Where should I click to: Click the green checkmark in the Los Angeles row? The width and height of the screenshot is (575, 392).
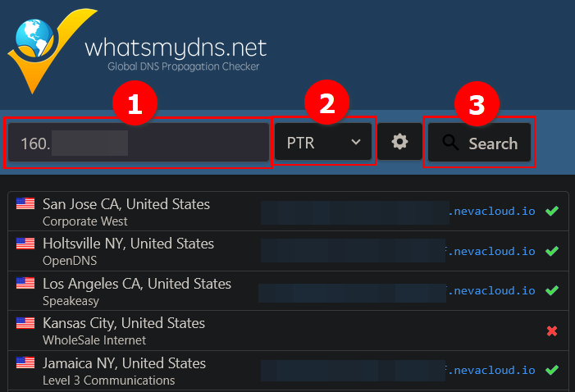tap(552, 290)
